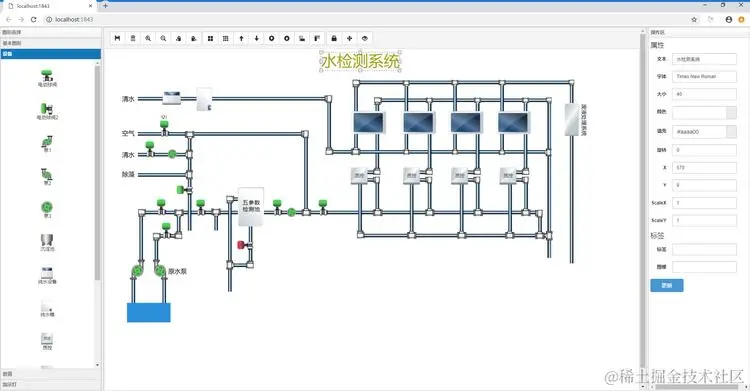
Task: Toggle the lock icon in toolbar
Action: point(334,38)
